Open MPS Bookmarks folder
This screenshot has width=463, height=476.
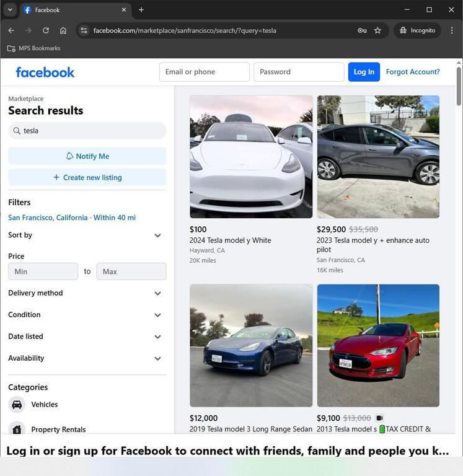pos(33,48)
